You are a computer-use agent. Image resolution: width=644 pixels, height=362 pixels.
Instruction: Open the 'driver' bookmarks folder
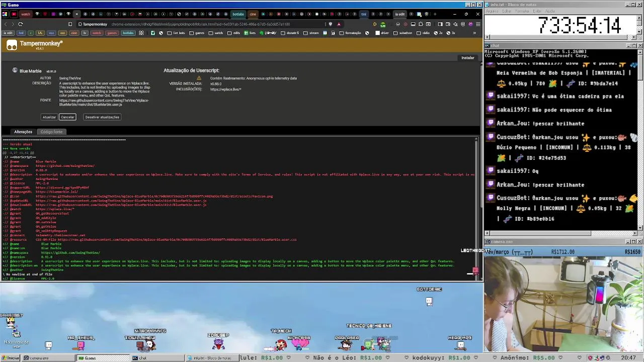[x=381, y=33]
